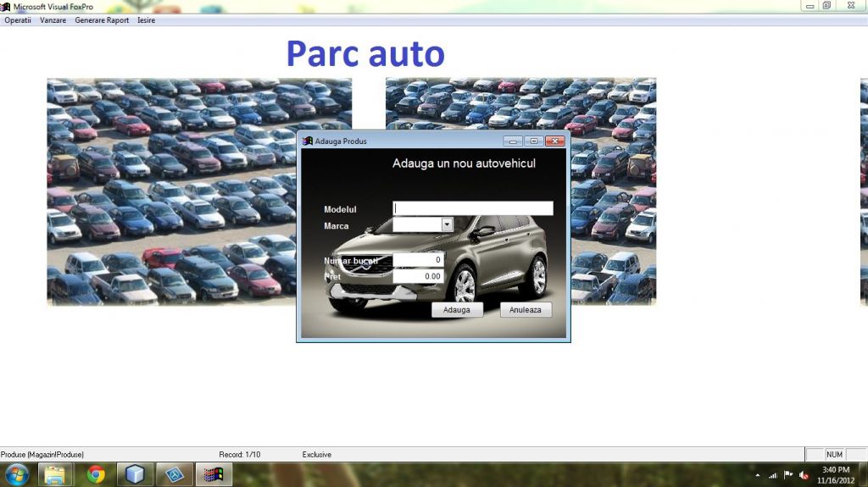This screenshot has width=868, height=487.
Task: Open the volume tray icon
Action: coord(802,475)
